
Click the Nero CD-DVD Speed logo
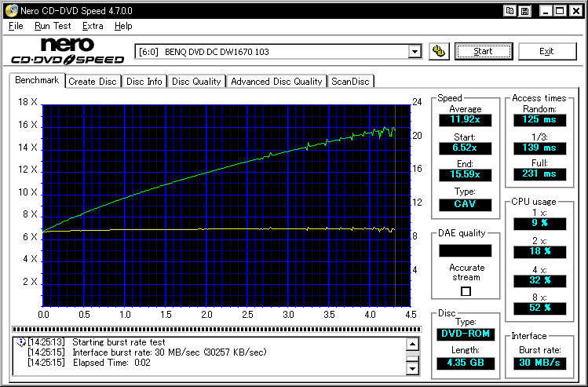point(67,51)
